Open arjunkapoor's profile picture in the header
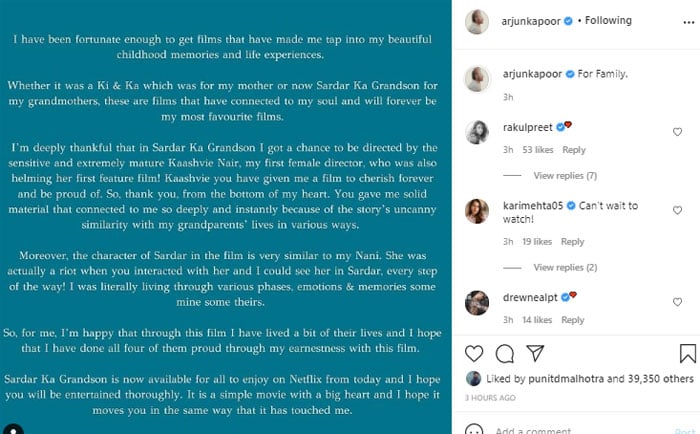 [x=476, y=19]
